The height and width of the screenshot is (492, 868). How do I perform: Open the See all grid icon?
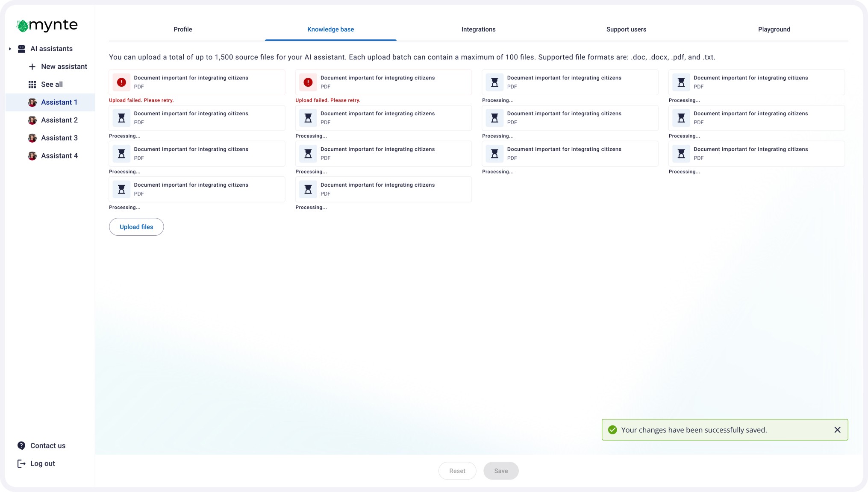(32, 85)
